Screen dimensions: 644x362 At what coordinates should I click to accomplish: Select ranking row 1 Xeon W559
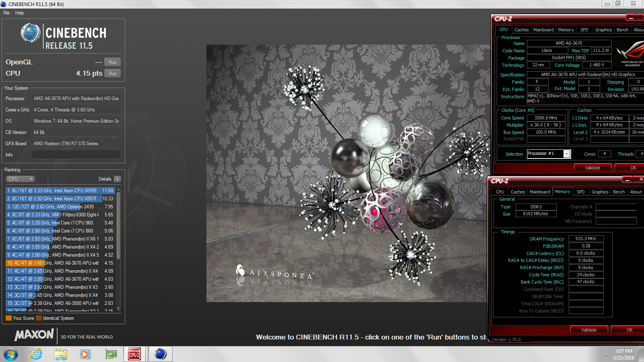pyautogui.click(x=60, y=191)
